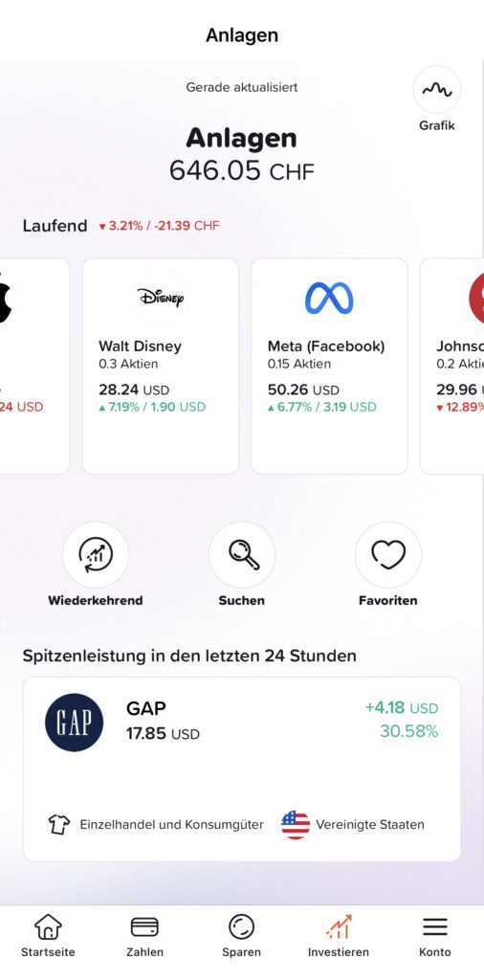Image resolution: width=484 pixels, height=980 pixels.
Task: Switch to the Startseite tab
Action: tap(48, 936)
